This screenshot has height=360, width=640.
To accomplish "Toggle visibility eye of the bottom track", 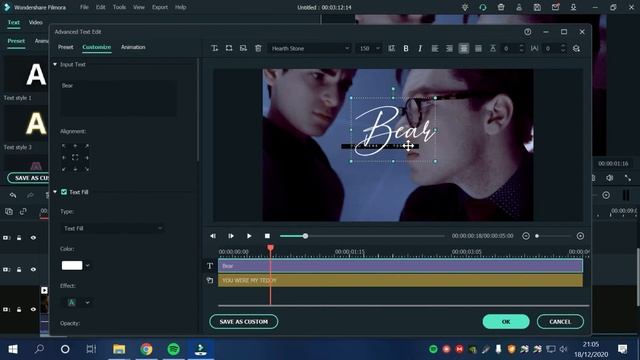I will [33, 309].
